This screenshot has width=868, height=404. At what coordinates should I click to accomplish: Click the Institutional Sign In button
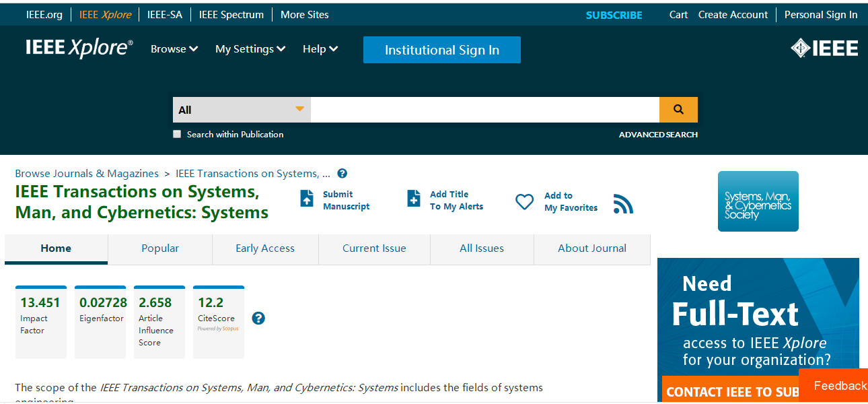[441, 50]
